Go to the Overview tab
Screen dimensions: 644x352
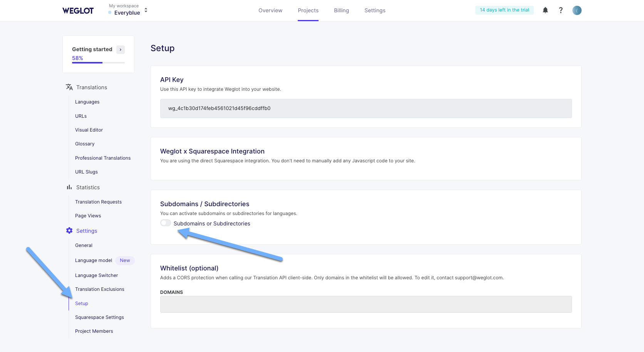pyautogui.click(x=270, y=10)
